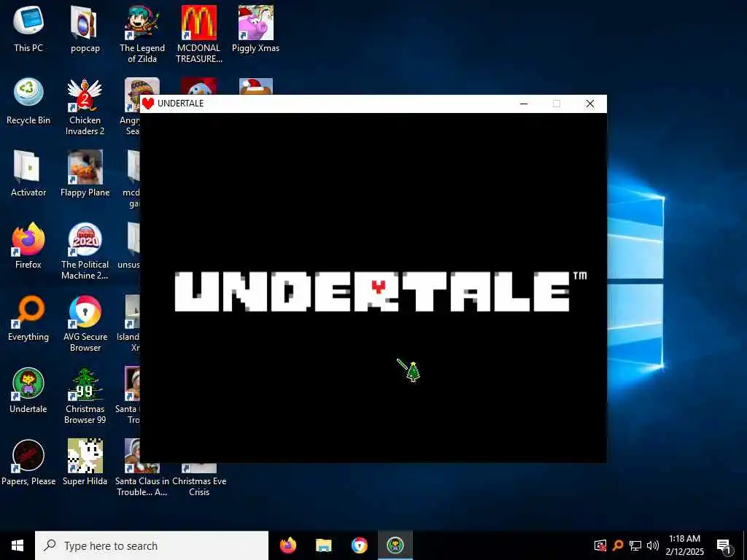The height and width of the screenshot is (560, 747).
Task: Minimize the UNDERTALE window
Action: 524,104
